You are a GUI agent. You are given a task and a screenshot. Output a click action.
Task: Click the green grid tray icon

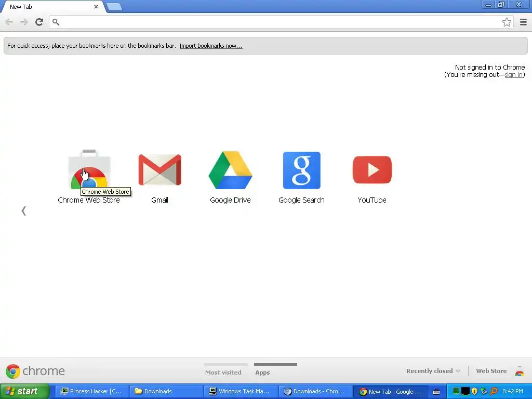point(456,391)
